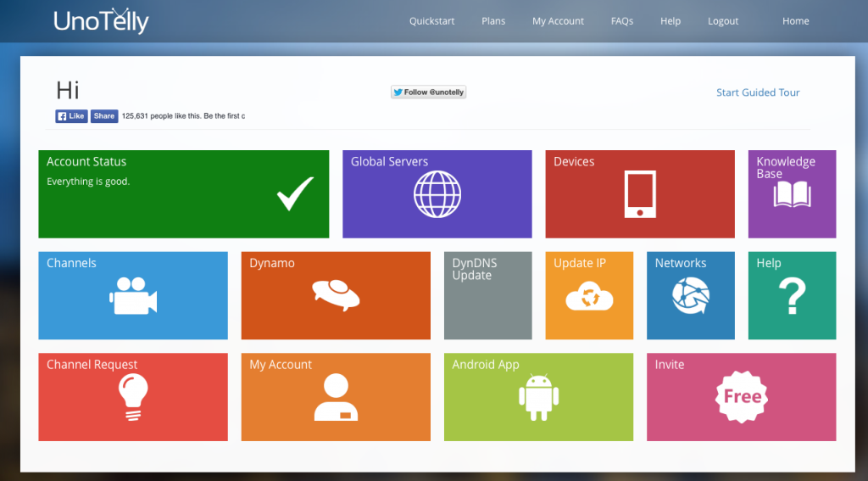The width and height of the screenshot is (868, 481).
Task: Open the My Account person icon
Action: (336, 397)
